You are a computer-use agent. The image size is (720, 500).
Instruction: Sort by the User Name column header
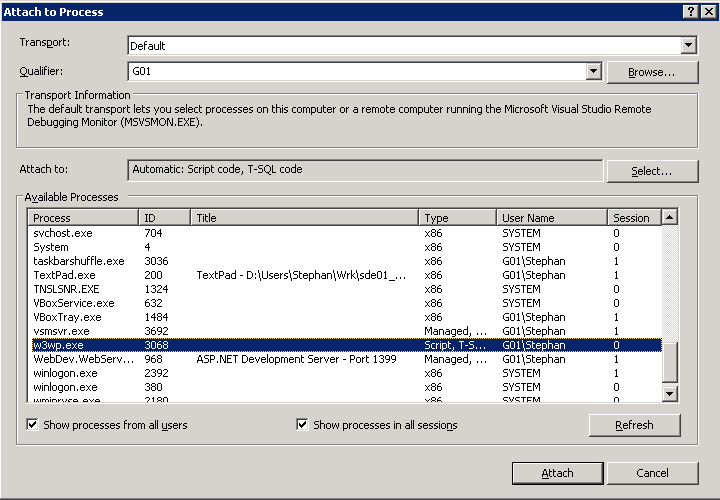pos(552,218)
